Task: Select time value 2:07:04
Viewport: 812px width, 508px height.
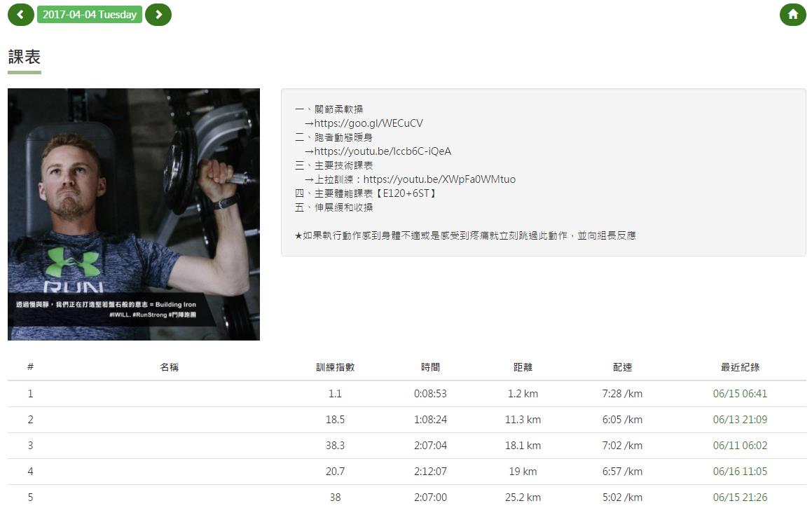Action: [x=430, y=446]
